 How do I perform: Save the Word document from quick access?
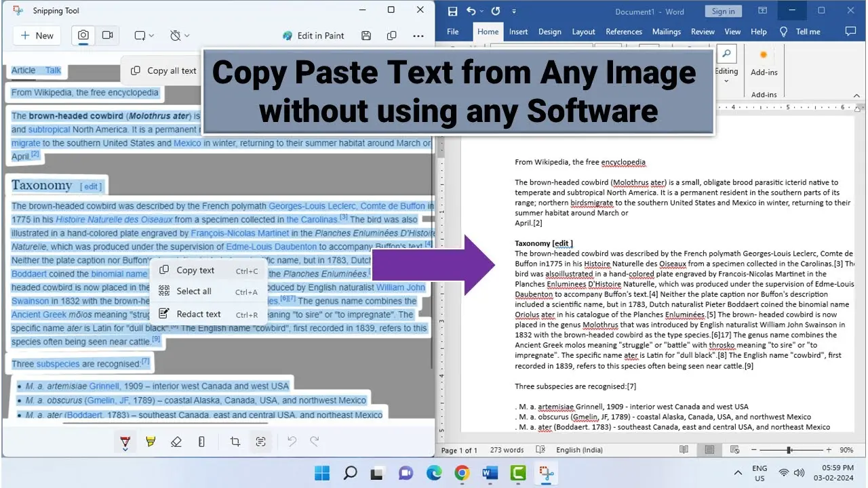tap(452, 11)
